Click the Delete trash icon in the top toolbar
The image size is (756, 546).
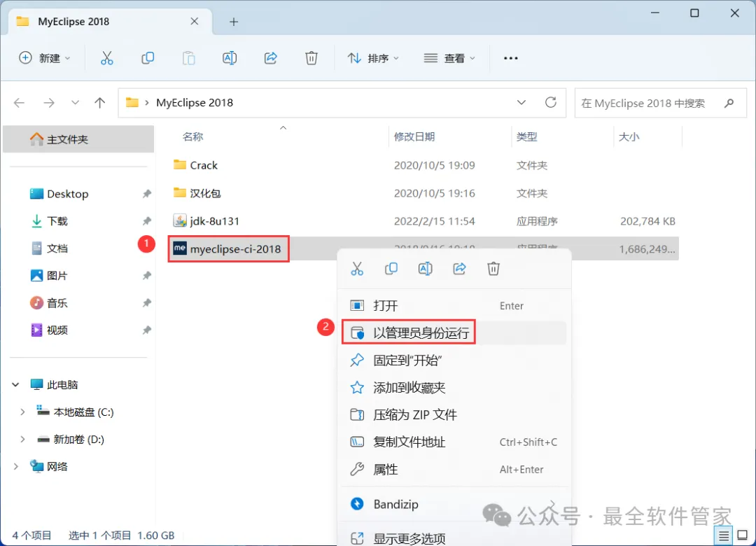point(311,58)
